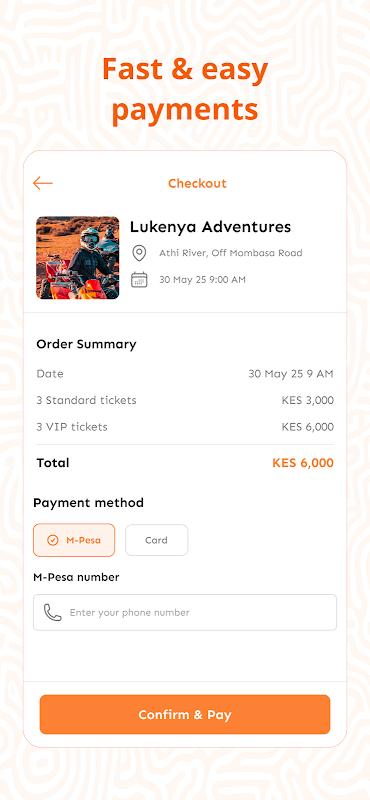Click the 30 May 25 9:00 AM date text

tap(202, 280)
